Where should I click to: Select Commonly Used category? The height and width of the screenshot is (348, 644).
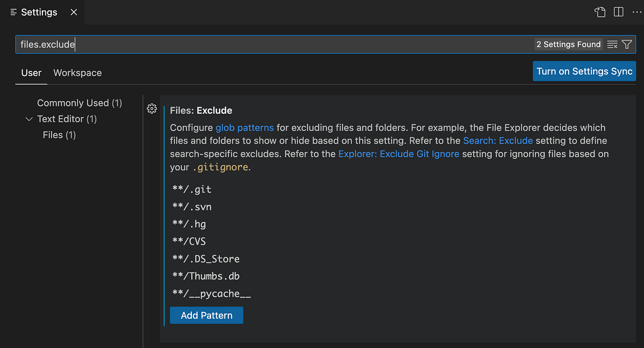(x=80, y=103)
